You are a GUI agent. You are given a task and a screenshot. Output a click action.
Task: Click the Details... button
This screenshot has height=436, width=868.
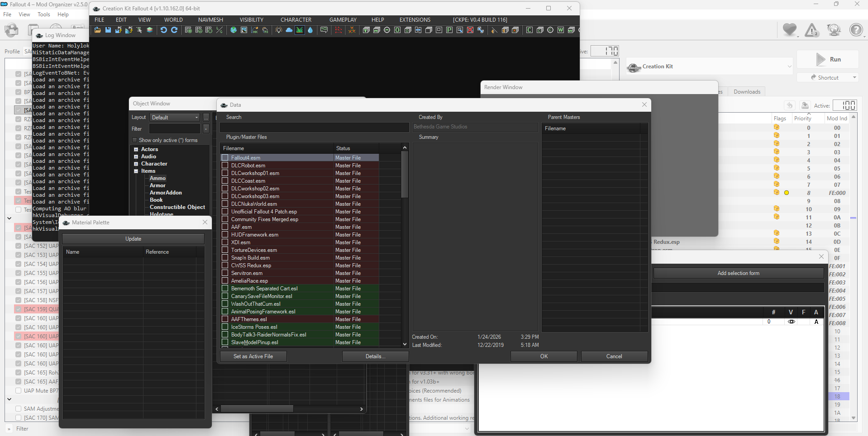pos(375,356)
